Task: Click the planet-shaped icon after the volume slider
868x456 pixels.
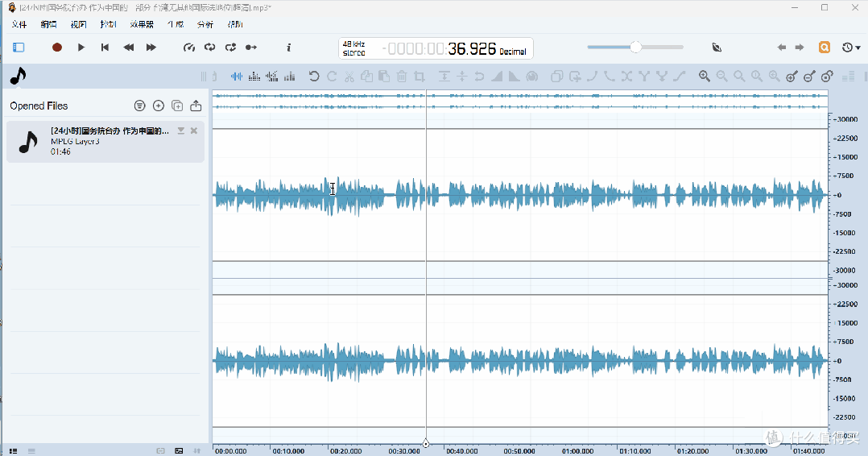Action: [x=717, y=48]
